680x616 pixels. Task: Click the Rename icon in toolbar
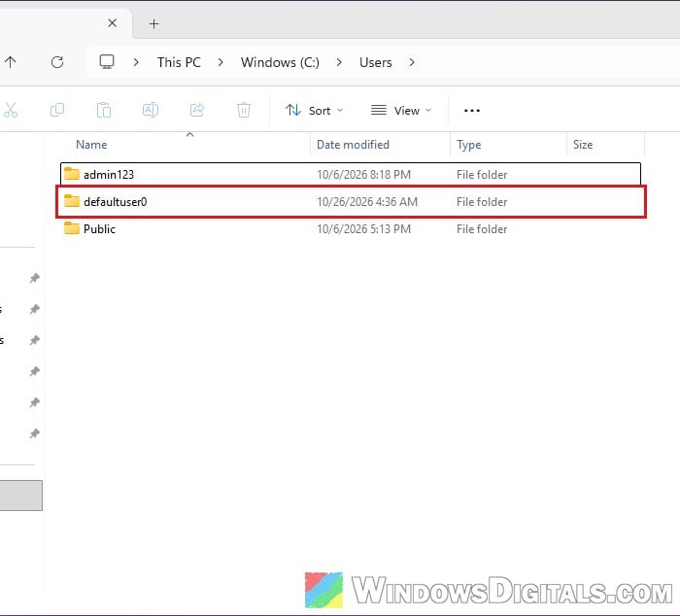click(150, 110)
